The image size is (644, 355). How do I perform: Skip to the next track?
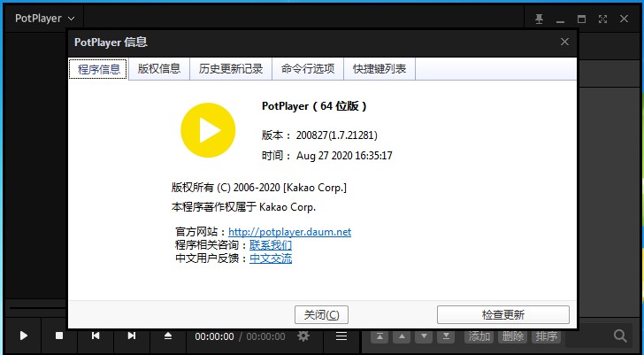(x=132, y=336)
